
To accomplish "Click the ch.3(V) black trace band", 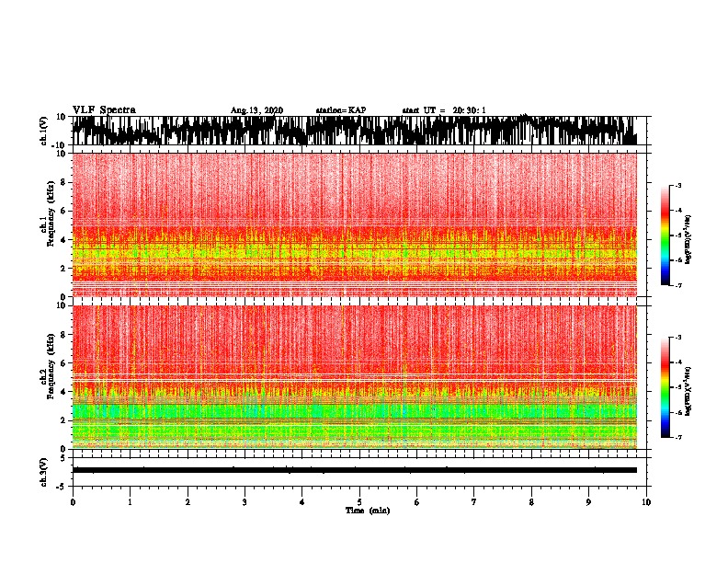I will pos(355,470).
